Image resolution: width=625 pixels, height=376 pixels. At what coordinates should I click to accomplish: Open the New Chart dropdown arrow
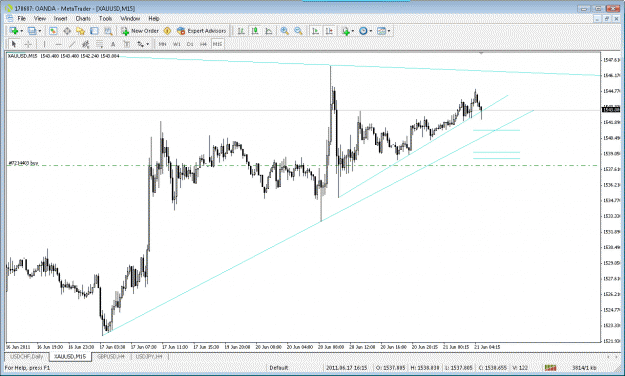point(21,31)
